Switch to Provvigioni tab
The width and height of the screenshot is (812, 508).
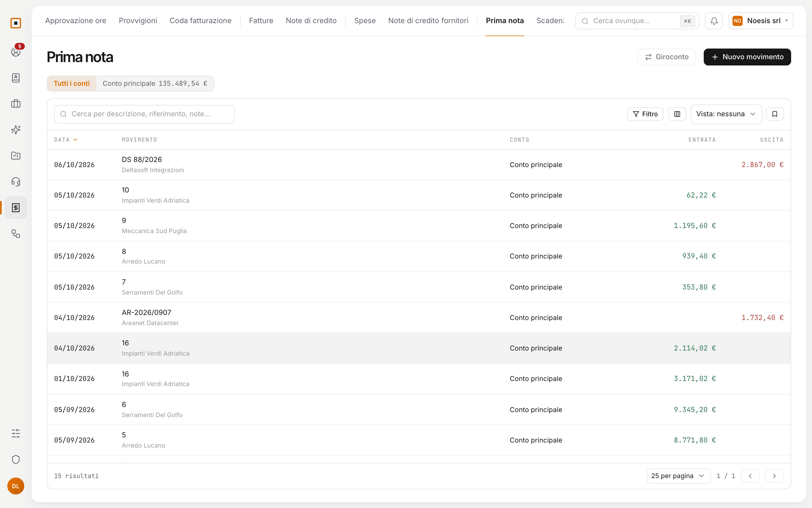138,21
